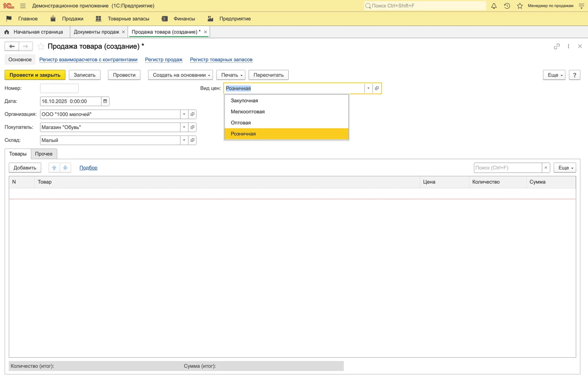Viewport: 588px width, 379px height.
Task: Expand the Покупатель dropdown arrow
Action: click(184, 127)
